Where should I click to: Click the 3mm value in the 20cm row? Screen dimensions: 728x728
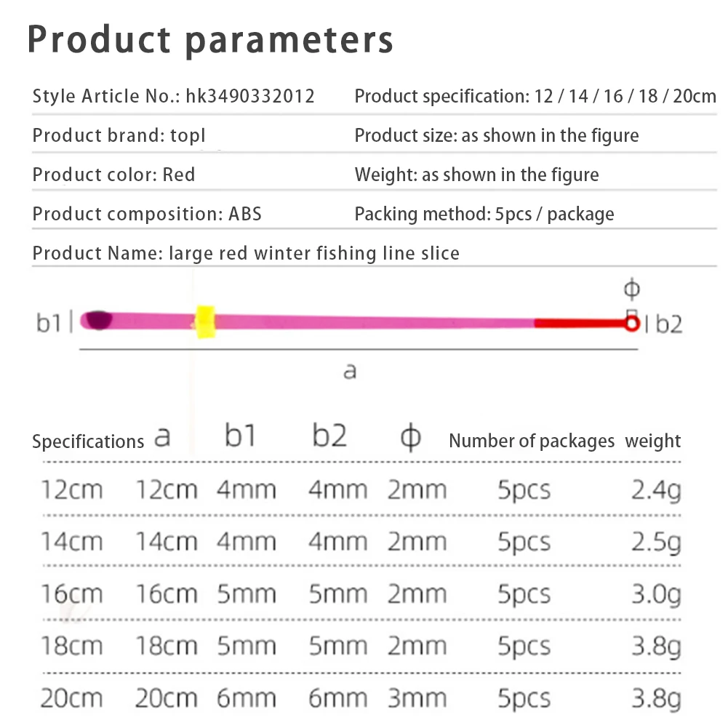(x=417, y=699)
